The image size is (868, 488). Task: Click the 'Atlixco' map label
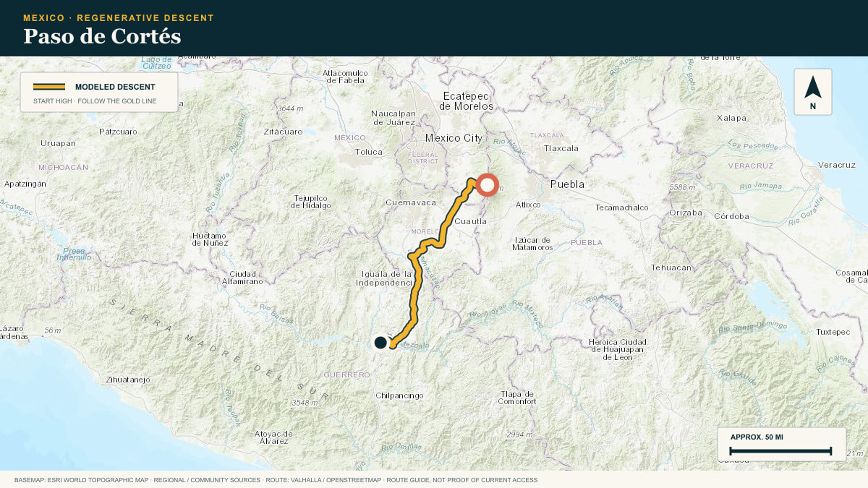coord(528,205)
